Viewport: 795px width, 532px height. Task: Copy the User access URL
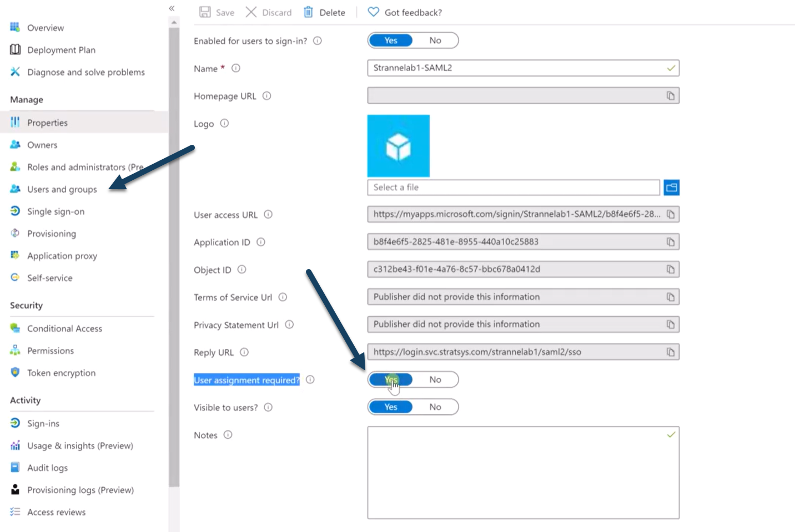pyautogui.click(x=671, y=215)
